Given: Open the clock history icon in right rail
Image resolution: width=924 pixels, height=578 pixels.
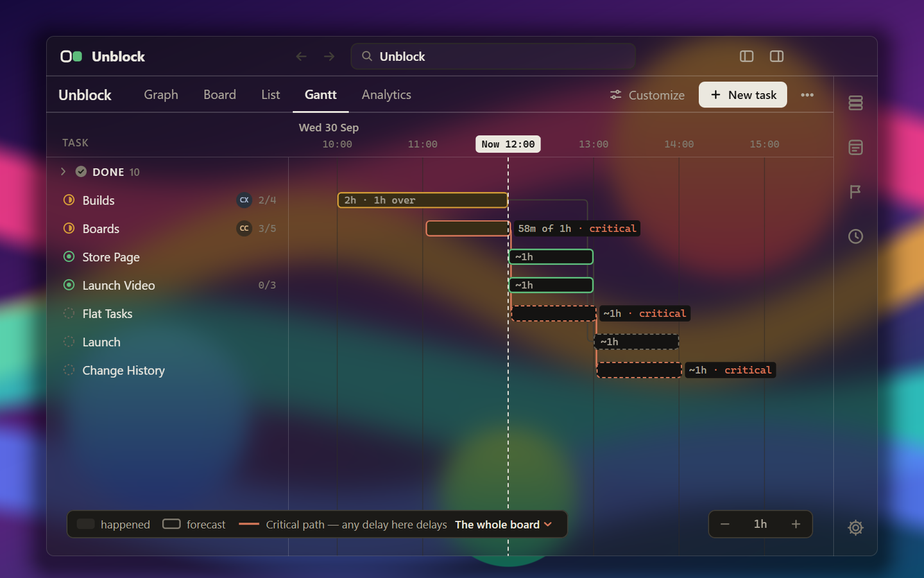Looking at the screenshot, I should [x=855, y=236].
